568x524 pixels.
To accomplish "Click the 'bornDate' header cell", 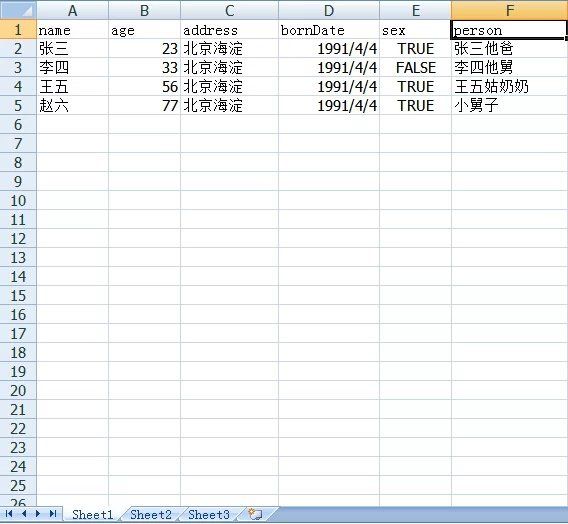I will 329,30.
